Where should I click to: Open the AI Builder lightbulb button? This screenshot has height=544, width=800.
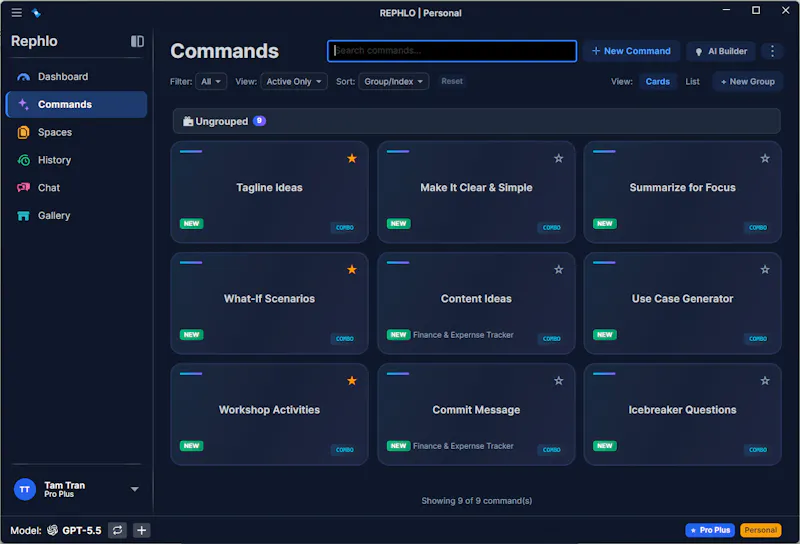pos(721,51)
